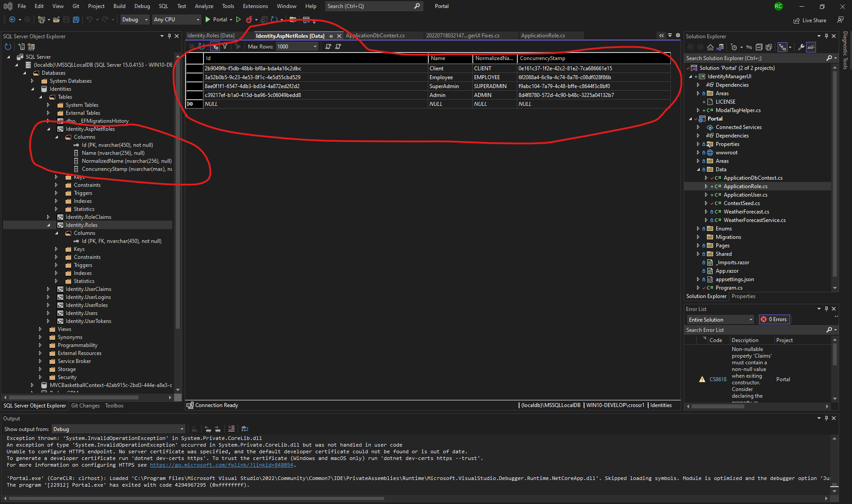Image resolution: width=852 pixels, height=504 pixels.
Task: Open the Any CPU platform dropdown
Action: pyautogui.click(x=176, y=20)
